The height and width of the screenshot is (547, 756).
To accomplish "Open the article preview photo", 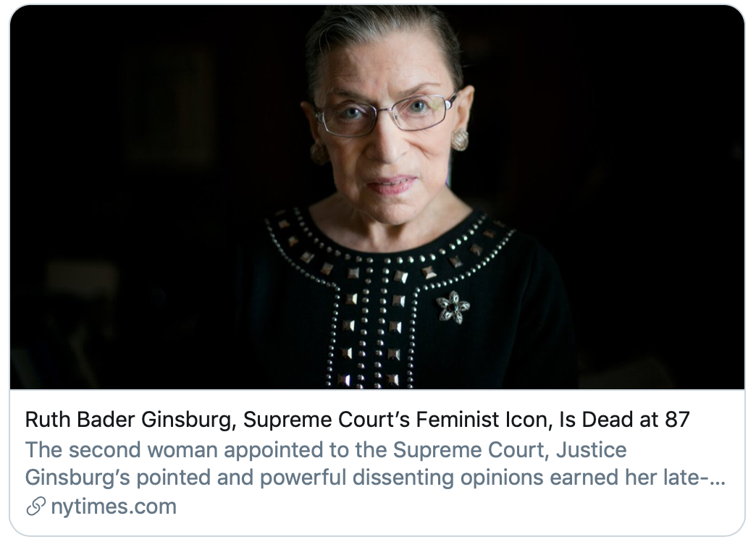I will click(x=377, y=197).
